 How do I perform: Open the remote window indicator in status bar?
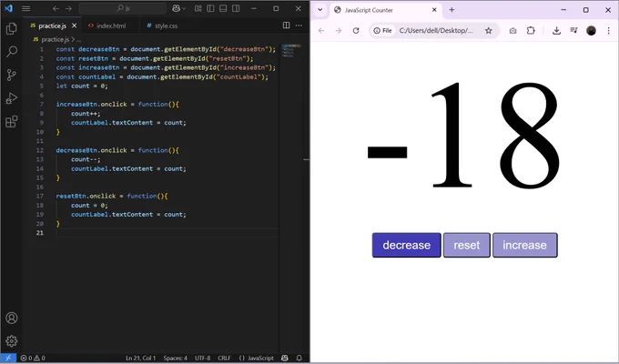click(x=8, y=358)
